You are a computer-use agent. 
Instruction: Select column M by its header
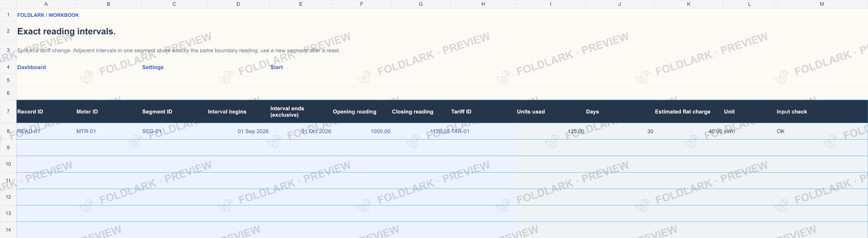click(822, 4)
